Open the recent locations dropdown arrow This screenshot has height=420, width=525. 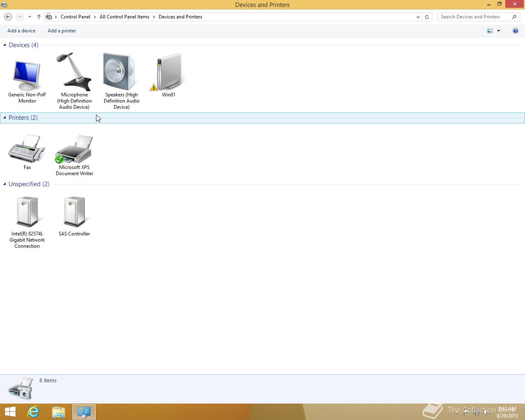point(30,17)
